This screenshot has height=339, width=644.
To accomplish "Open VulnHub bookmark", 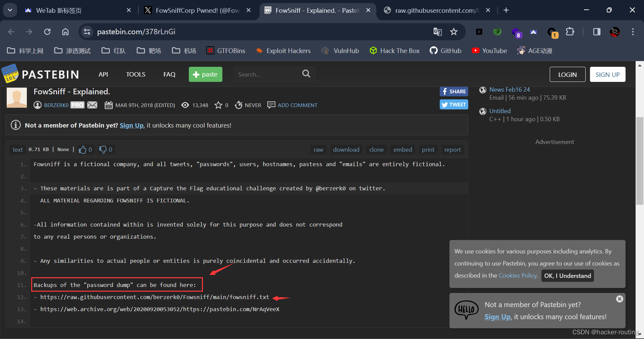I will [x=340, y=51].
